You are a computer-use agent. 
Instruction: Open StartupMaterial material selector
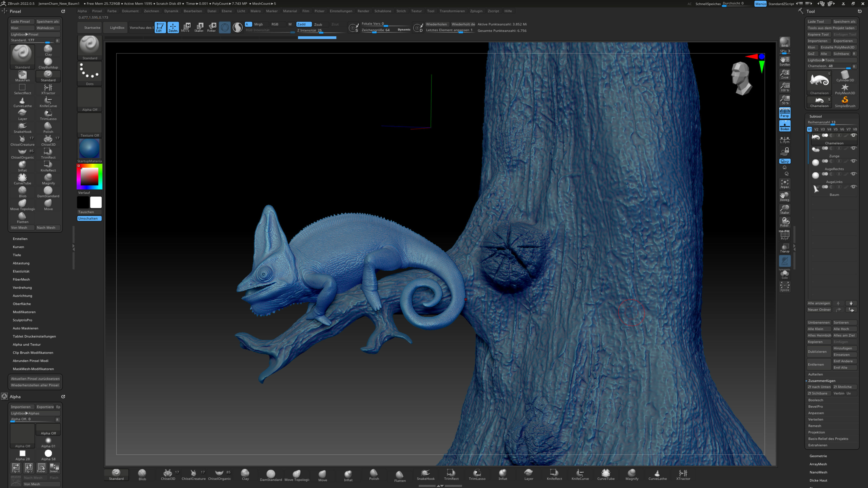pos(90,151)
